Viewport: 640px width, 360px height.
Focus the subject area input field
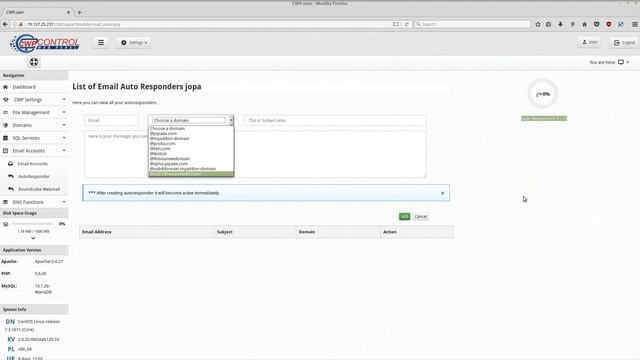click(x=335, y=120)
